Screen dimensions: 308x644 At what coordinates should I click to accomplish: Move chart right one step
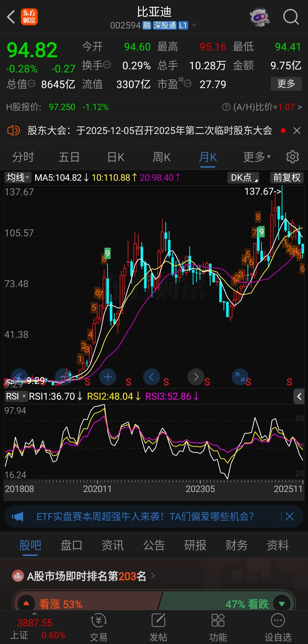coord(196,377)
